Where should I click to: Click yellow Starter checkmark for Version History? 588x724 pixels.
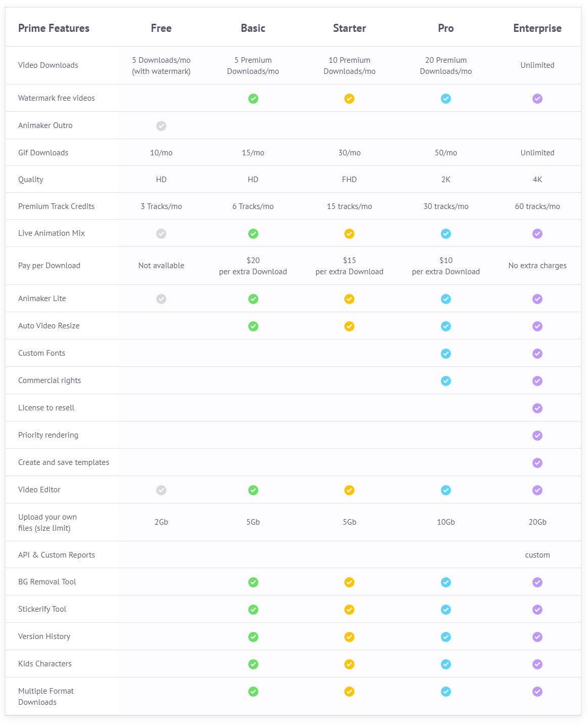pyautogui.click(x=349, y=637)
